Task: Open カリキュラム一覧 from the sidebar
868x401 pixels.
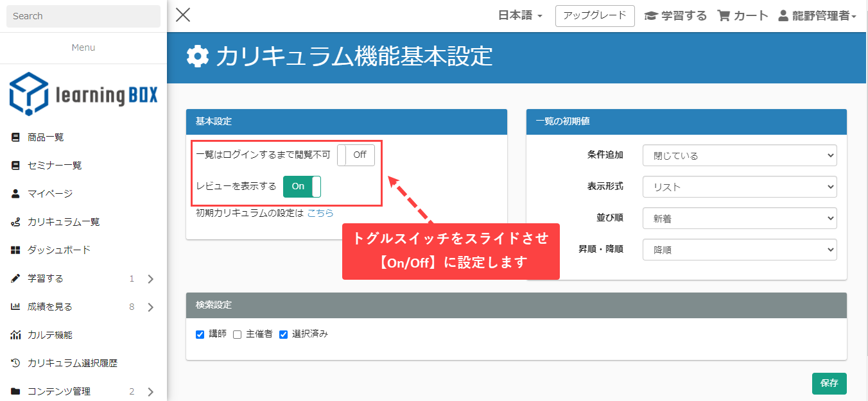Action: (64, 221)
